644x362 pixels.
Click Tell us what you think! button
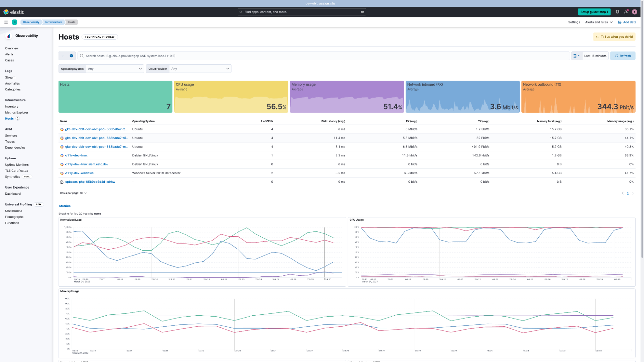point(614,37)
